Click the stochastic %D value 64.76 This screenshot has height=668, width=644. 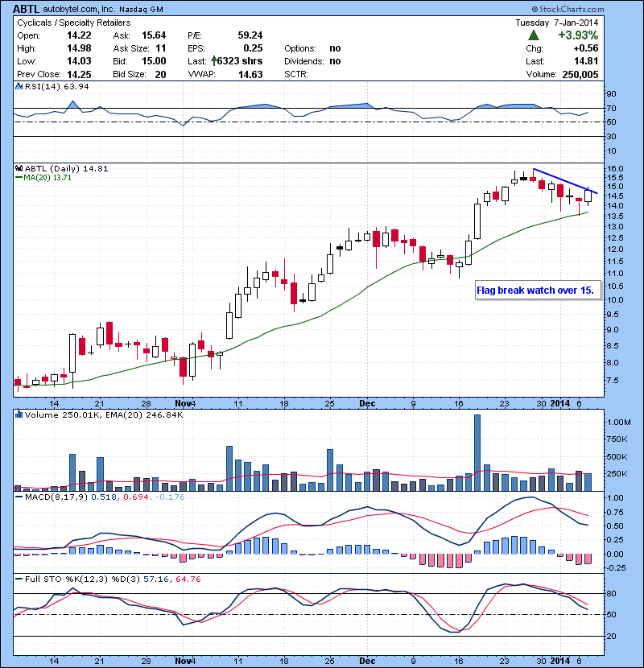tap(188, 579)
